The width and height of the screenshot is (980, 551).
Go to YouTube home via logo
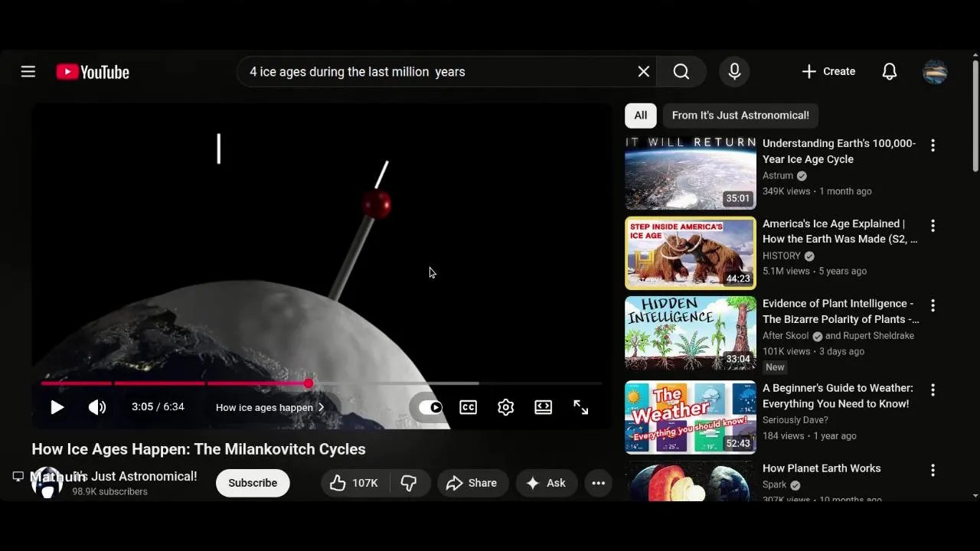coord(93,72)
